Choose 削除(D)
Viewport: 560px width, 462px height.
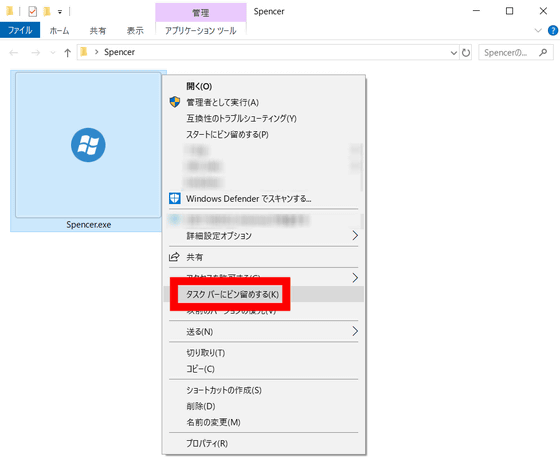point(264,406)
